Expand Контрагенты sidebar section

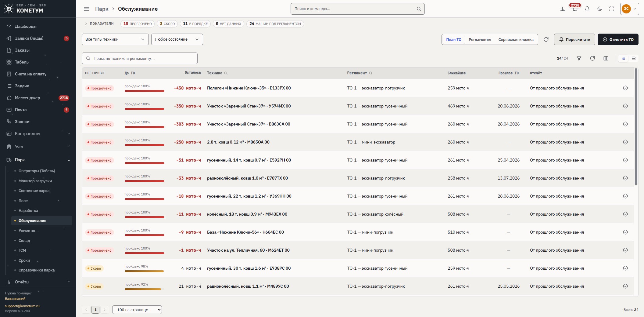tap(38, 133)
